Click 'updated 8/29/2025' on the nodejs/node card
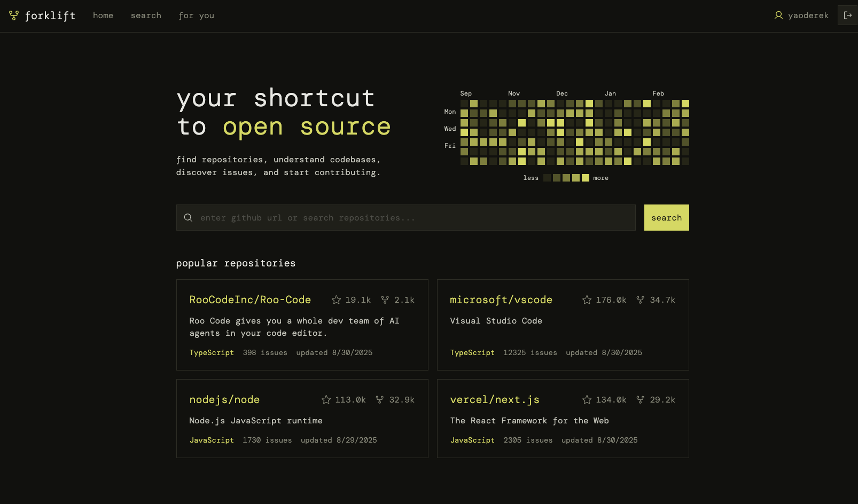The image size is (858, 504). 339,440
